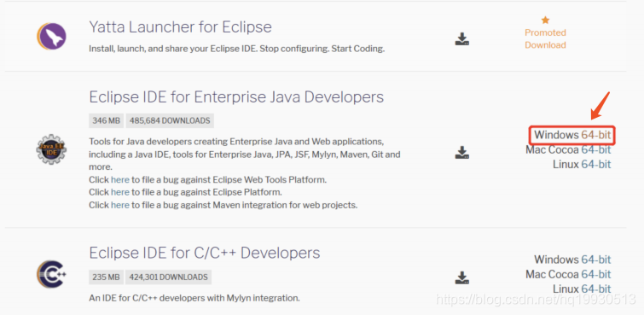
Task: Download Windows 64-bit for C/C++ IDE
Action: 596,260
